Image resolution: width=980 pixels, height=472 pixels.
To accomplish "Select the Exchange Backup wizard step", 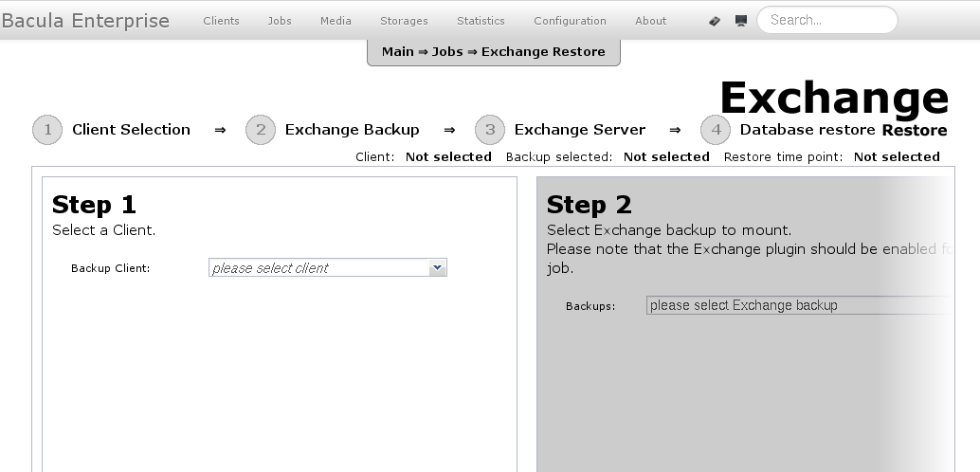I will click(x=352, y=130).
